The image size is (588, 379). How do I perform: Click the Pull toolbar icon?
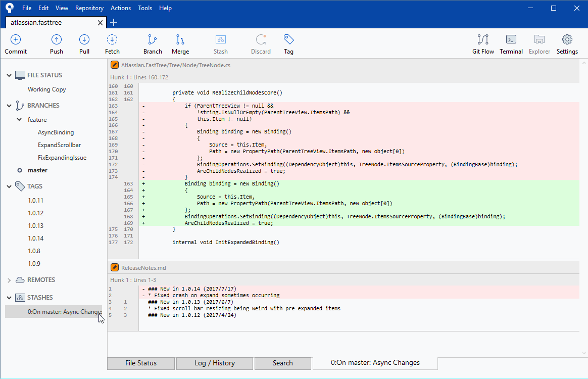[84, 39]
